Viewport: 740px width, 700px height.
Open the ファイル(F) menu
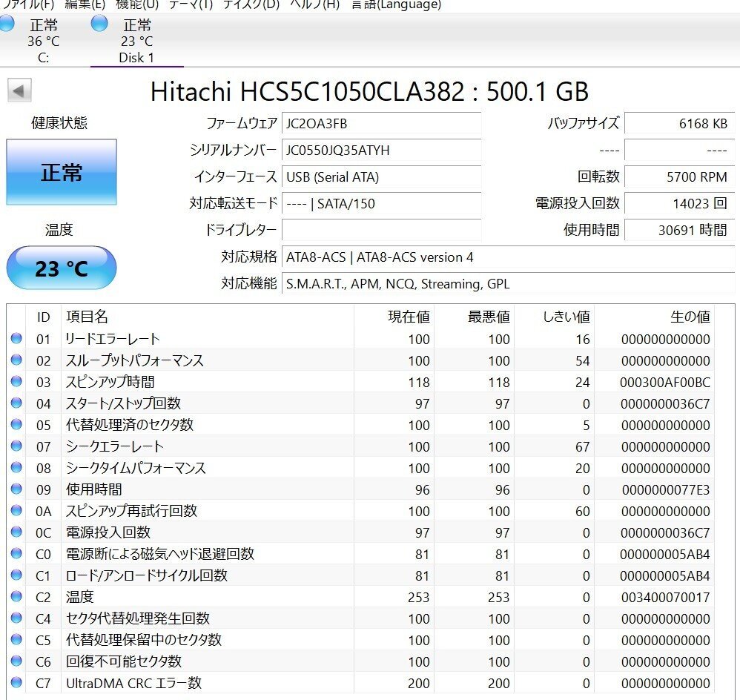click(x=27, y=4)
